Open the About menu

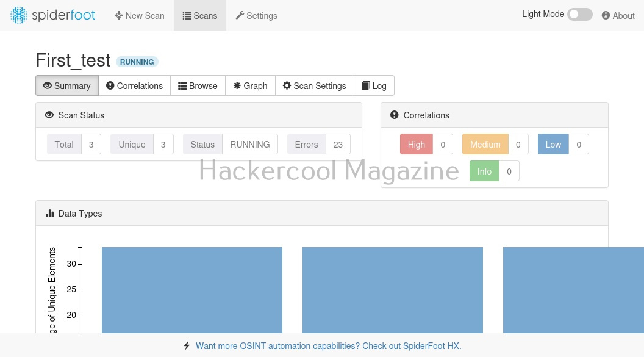(x=618, y=16)
